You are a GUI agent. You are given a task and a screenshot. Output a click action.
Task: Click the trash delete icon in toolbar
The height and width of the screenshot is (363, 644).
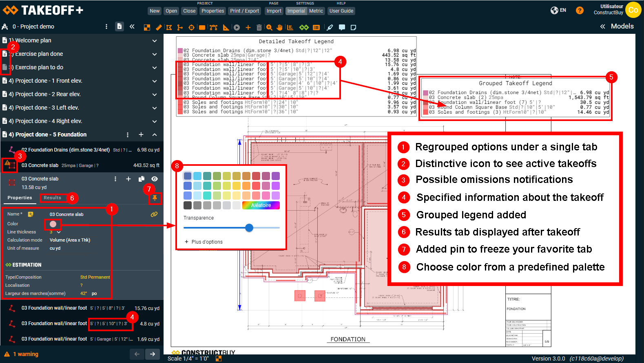tap(259, 27)
